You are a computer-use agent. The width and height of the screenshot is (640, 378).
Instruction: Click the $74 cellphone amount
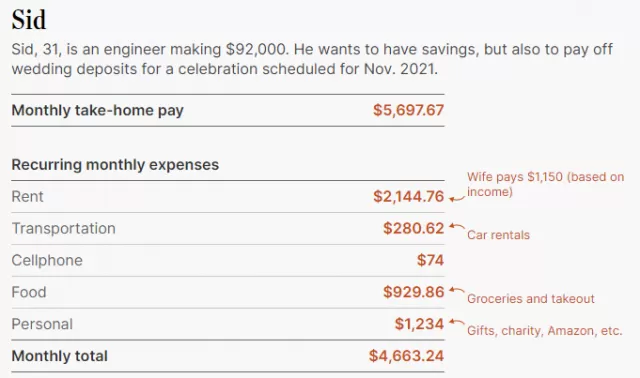point(430,260)
